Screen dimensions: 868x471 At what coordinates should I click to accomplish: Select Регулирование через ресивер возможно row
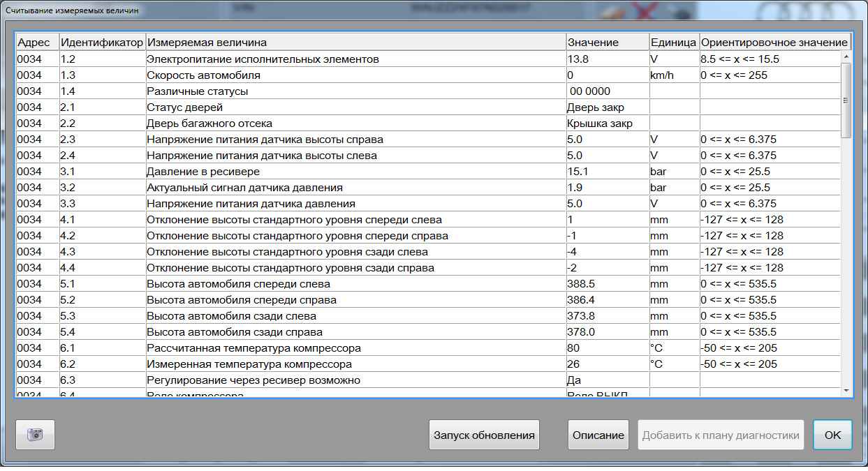(x=427, y=380)
